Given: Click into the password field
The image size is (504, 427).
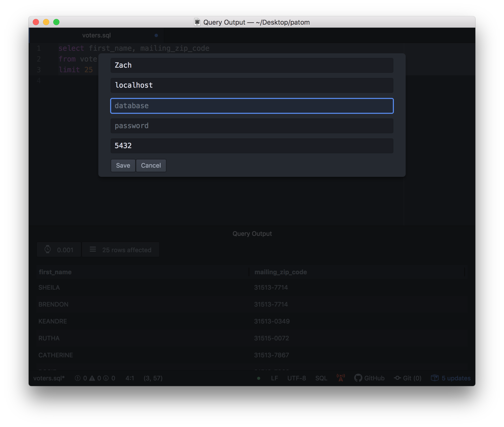Looking at the screenshot, I should [252, 126].
